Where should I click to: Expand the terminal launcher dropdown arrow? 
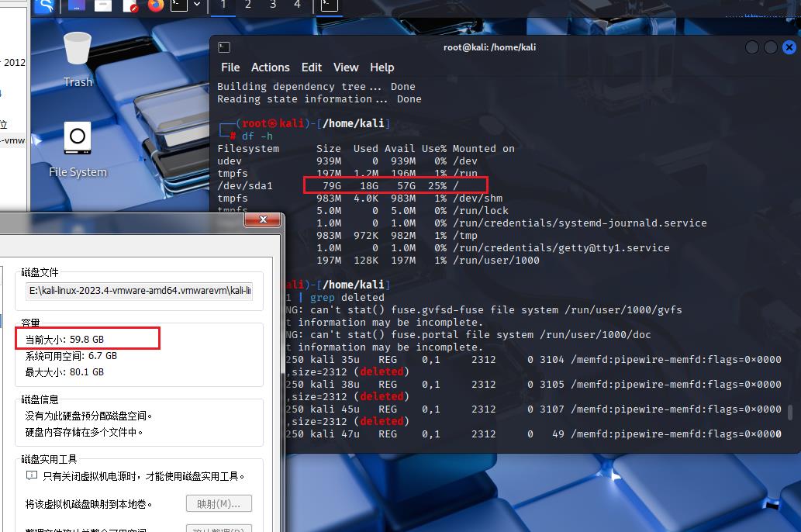(x=197, y=5)
